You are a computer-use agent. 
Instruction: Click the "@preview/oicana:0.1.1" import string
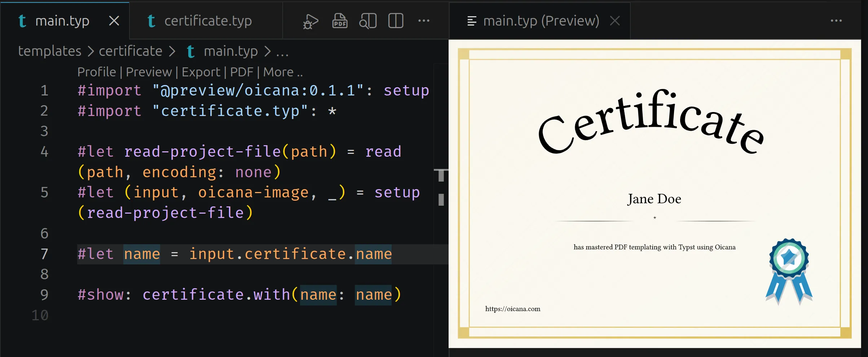[258, 90]
